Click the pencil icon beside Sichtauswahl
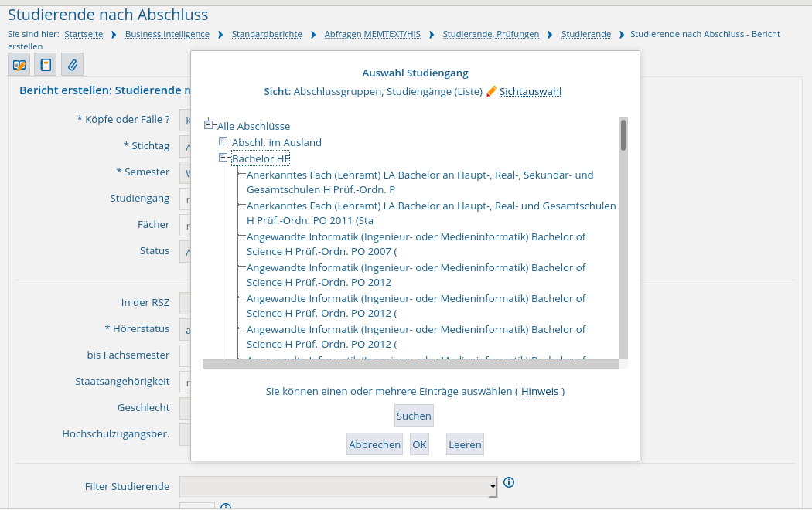812x510 pixels. [491, 91]
